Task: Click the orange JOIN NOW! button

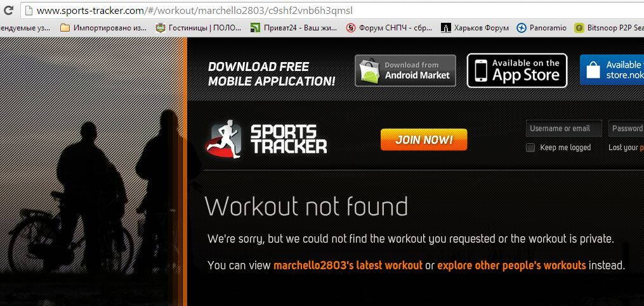Action: point(424,139)
